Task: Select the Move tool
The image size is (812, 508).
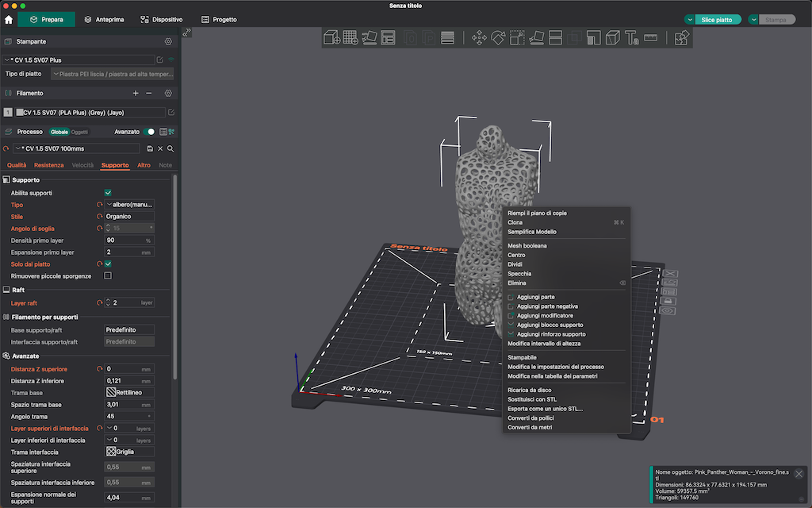Action: tap(479, 38)
